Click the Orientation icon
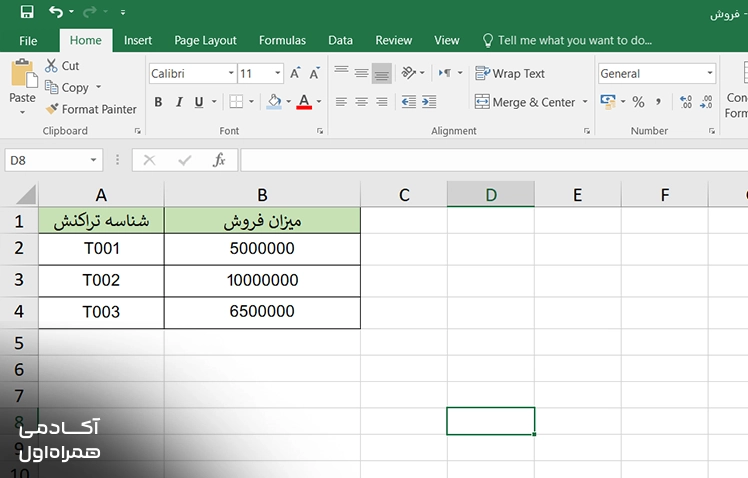This screenshot has height=478, width=748. pos(408,73)
